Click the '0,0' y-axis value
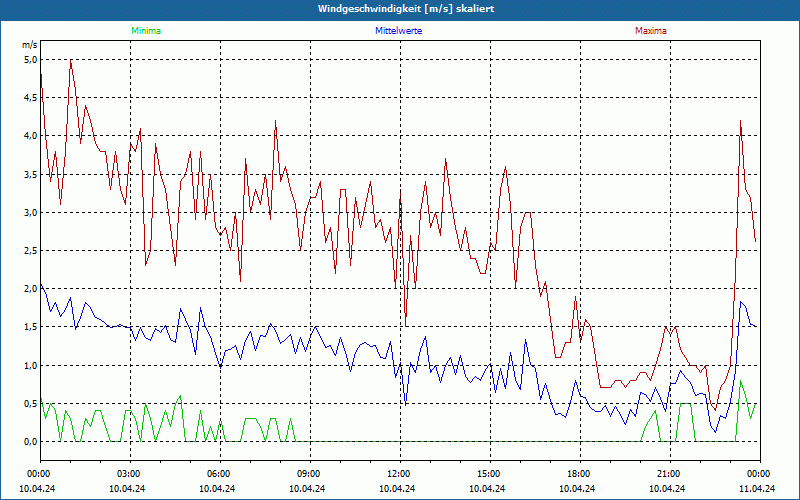Viewport: 800px width, 500px height. [31, 441]
